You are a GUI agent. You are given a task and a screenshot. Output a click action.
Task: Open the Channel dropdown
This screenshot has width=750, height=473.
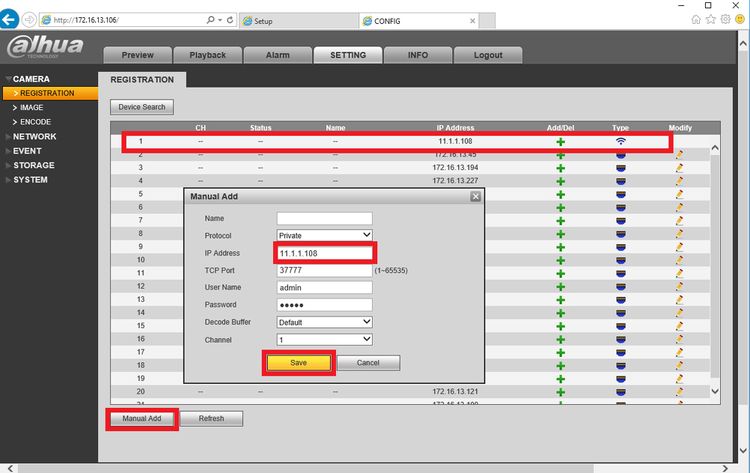click(324, 340)
